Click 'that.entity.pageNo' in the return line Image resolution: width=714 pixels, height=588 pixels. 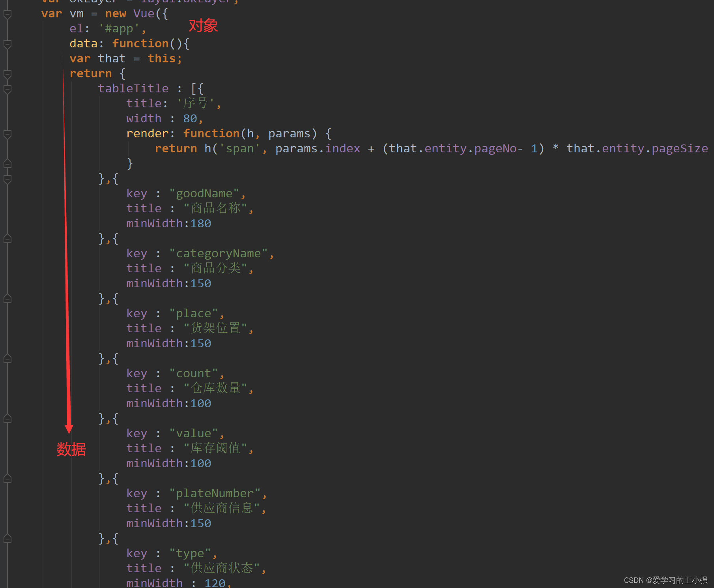pos(453,149)
